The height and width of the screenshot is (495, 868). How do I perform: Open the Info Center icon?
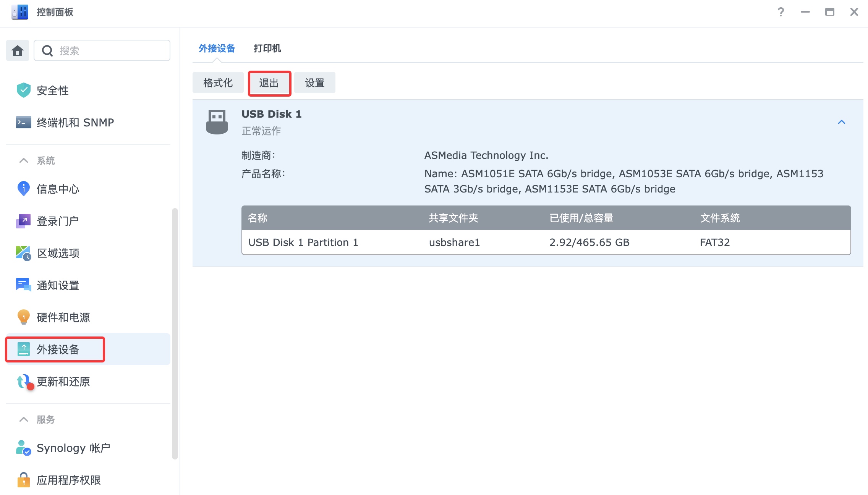click(24, 189)
